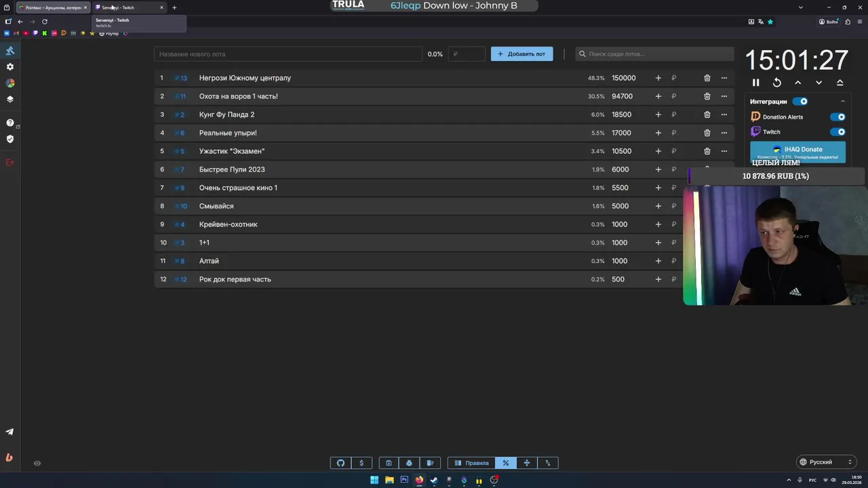
Task: Open the help question mark icon
Action: pos(10,123)
